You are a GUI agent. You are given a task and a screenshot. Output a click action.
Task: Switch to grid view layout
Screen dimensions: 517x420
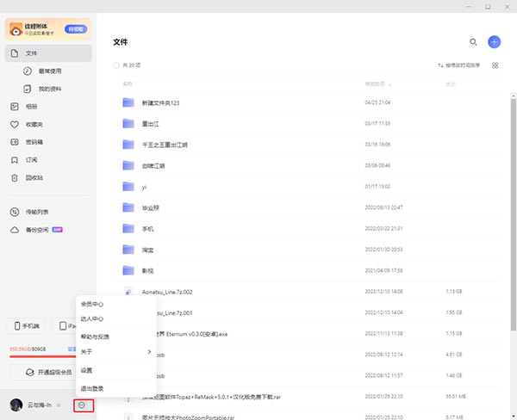[495, 65]
